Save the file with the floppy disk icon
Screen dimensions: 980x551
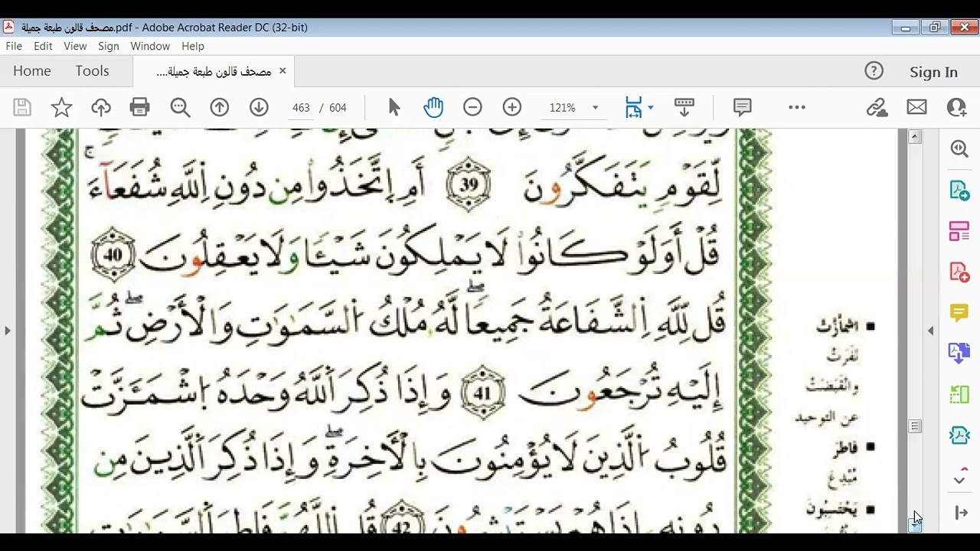22,107
